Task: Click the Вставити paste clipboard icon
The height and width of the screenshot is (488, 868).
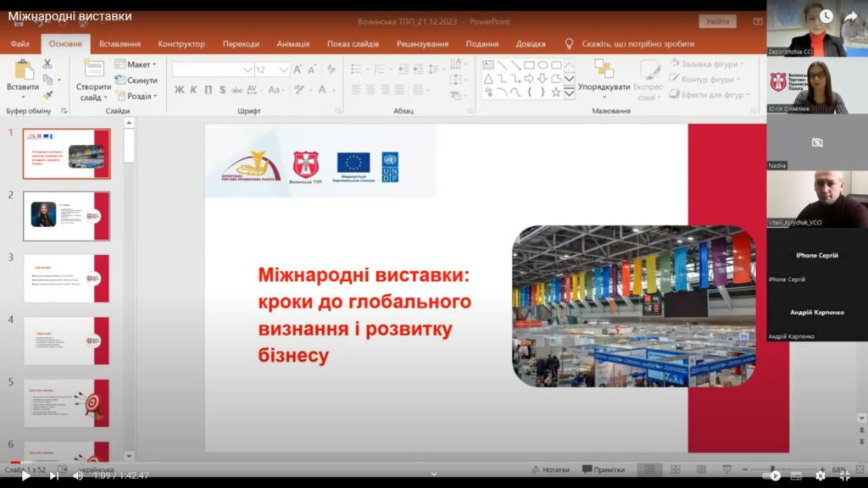Action: 23,71
